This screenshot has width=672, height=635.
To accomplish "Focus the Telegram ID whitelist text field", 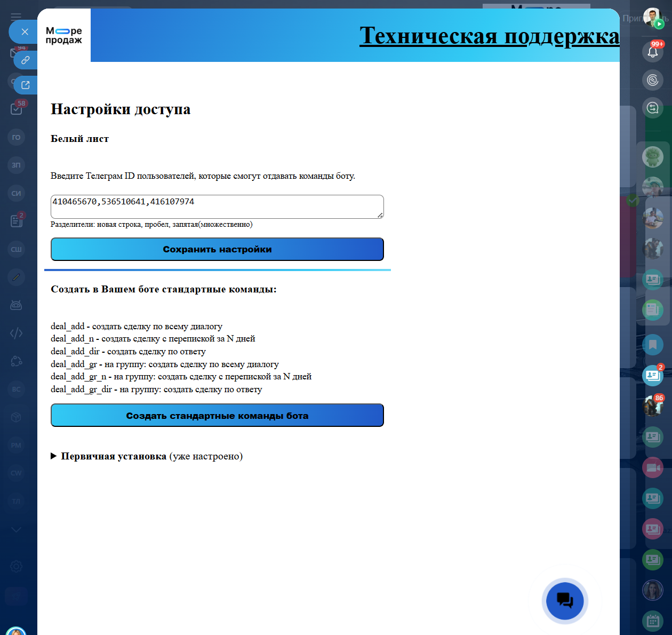I will pos(217,207).
